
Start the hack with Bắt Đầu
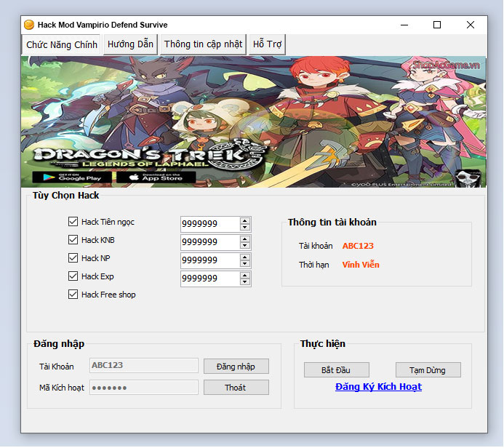pyautogui.click(x=336, y=370)
